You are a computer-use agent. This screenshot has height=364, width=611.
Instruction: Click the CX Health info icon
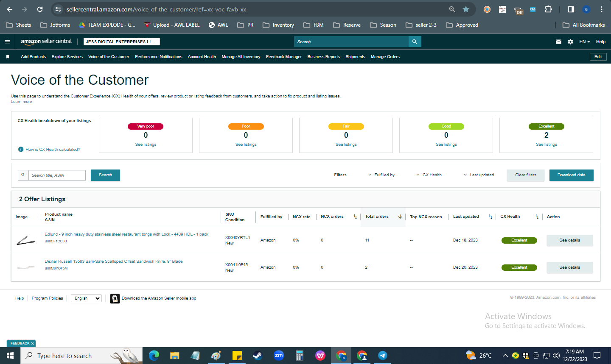point(21,149)
